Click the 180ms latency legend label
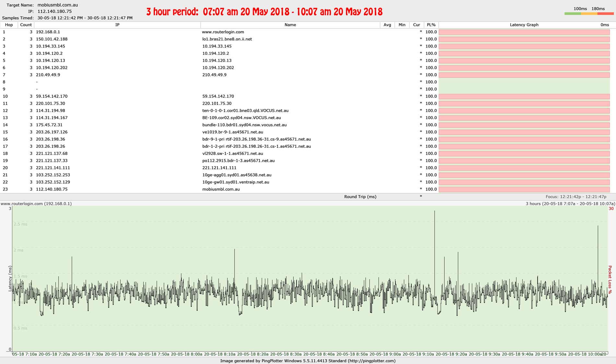616x364 pixels. tap(598, 9)
